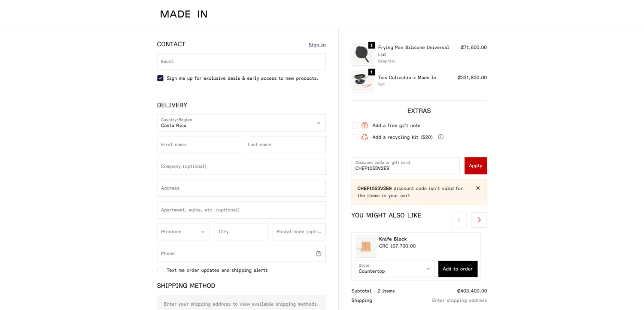This screenshot has height=310, width=644.
Task: Open Country/Region dropdown showing Costa Rica
Action: (241, 123)
